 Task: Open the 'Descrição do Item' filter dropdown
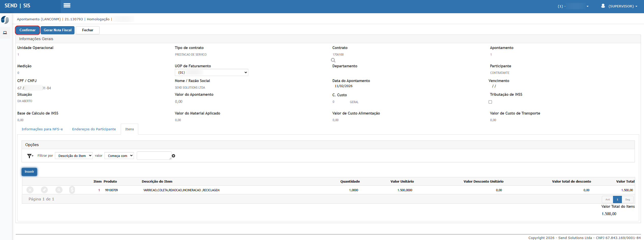(x=74, y=156)
